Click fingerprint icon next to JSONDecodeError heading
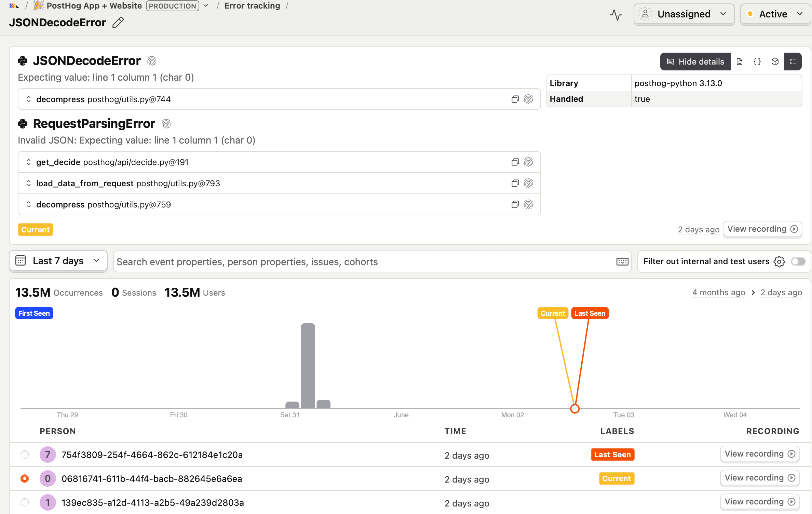 [x=152, y=61]
